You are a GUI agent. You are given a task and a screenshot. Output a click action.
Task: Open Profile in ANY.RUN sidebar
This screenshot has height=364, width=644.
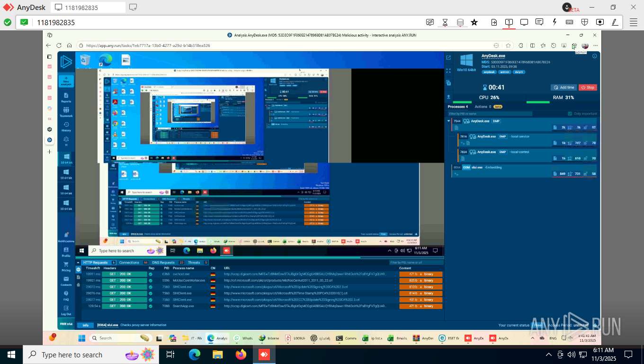pyautogui.click(x=66, y=252)
